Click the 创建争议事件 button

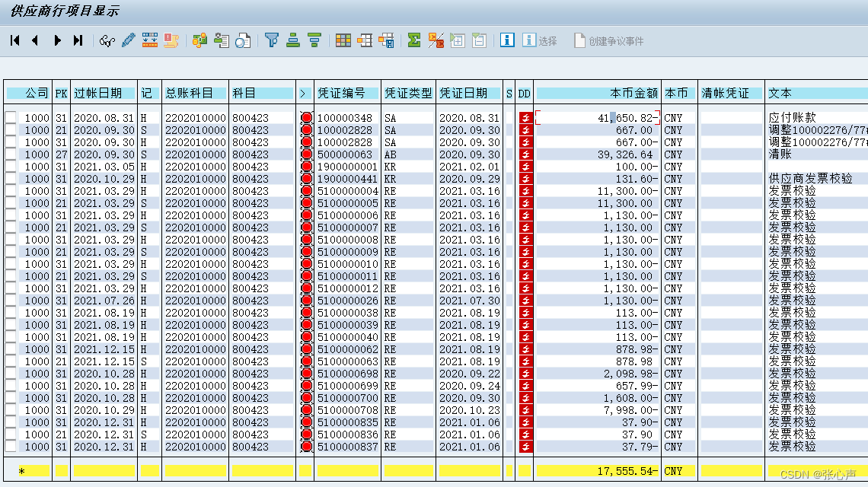click(608, 40)
